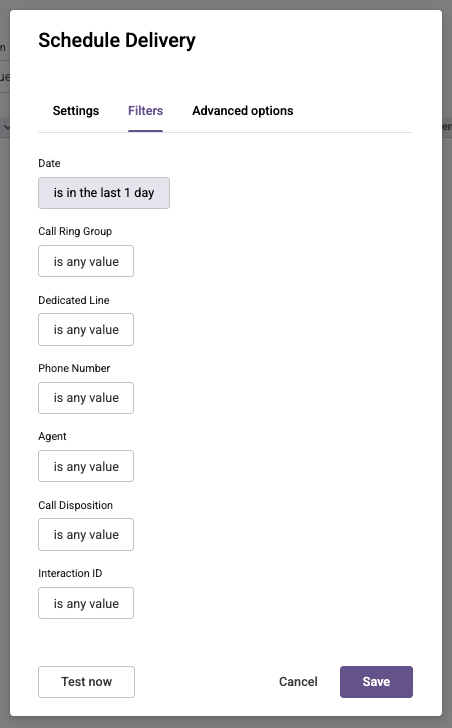Select the Filters tab
This screenshot has width=452, height=728.
pyautogui.click(x=145, y=110)
